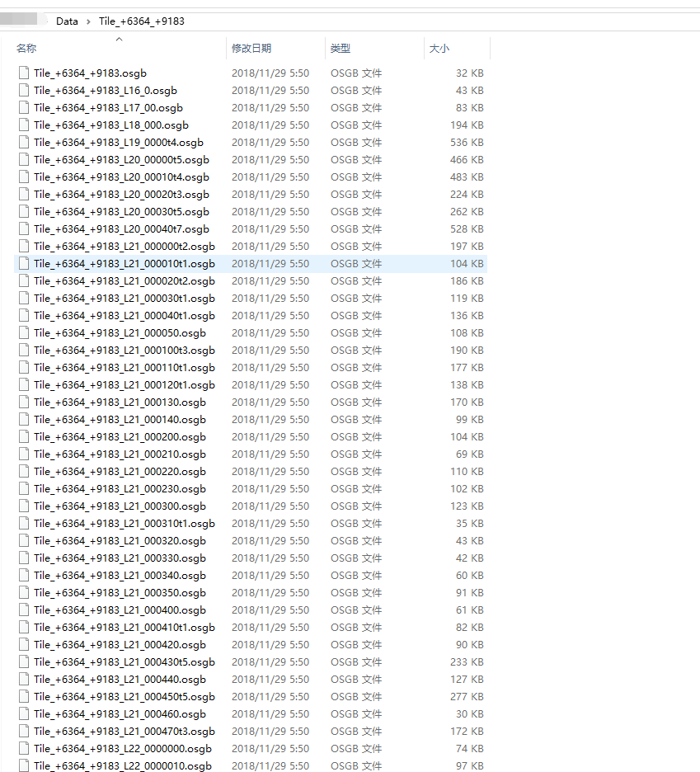
Task: Select file name Tile_+6364_+9183_L21_000410t1.osgb
Action: [124, 627]
